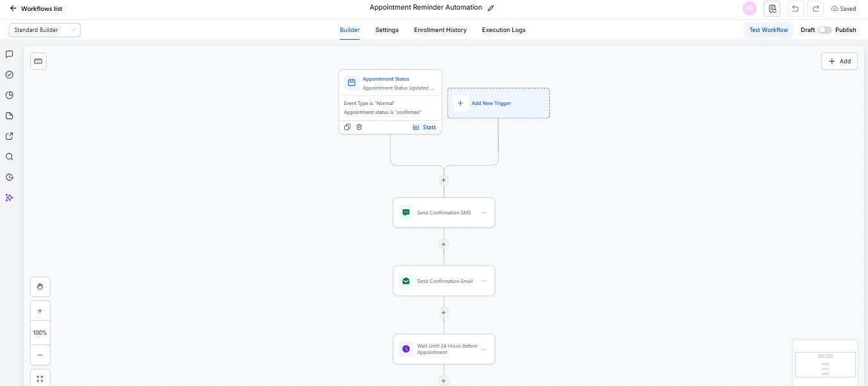Click the pencil icon to rename workflow

coord(491,8)
